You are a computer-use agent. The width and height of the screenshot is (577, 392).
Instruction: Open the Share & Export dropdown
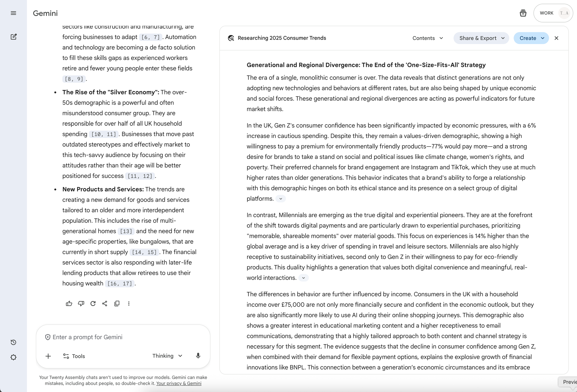click(x=481, y=38)
